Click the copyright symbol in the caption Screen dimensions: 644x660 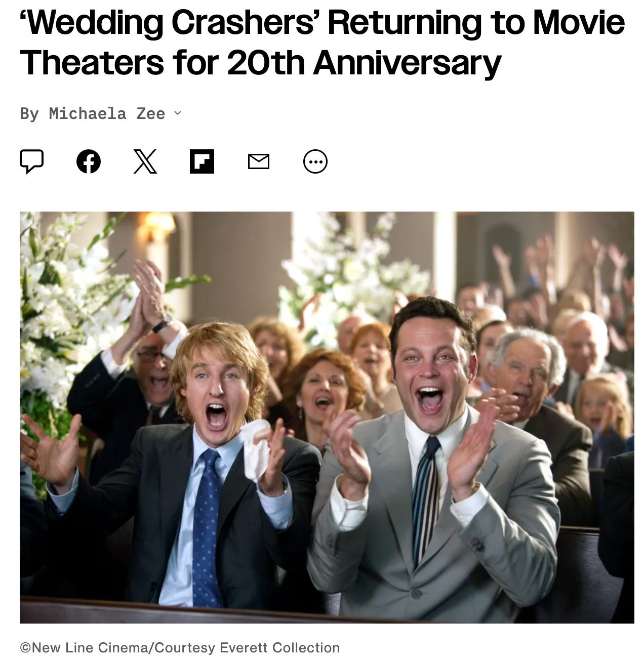click(25, 648)
